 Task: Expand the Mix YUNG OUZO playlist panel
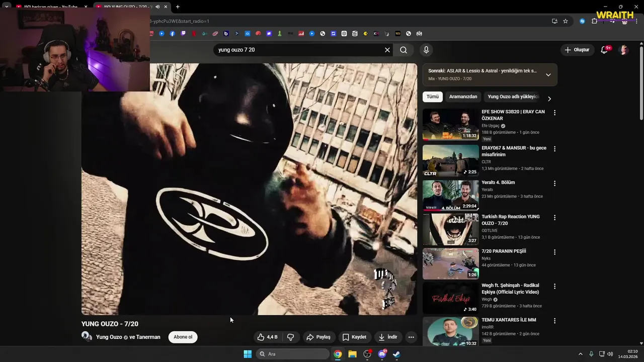[x=548, y=75]
